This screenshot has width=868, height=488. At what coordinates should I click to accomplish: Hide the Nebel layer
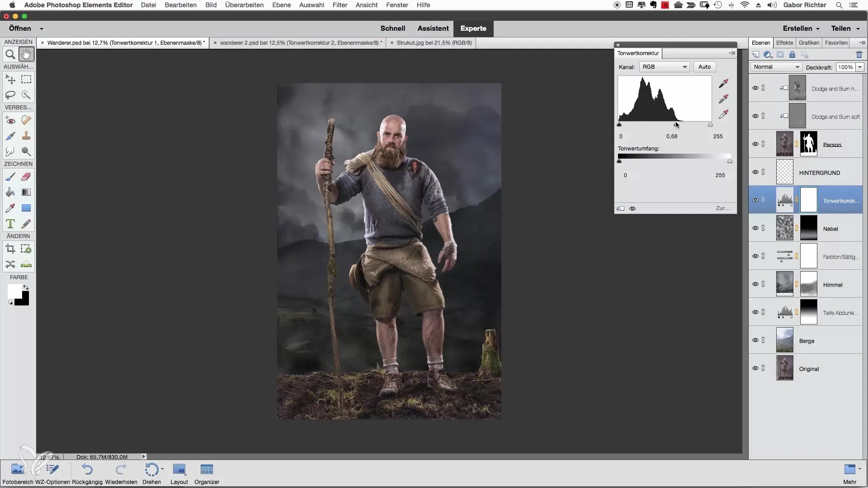[x=755, y=228]
